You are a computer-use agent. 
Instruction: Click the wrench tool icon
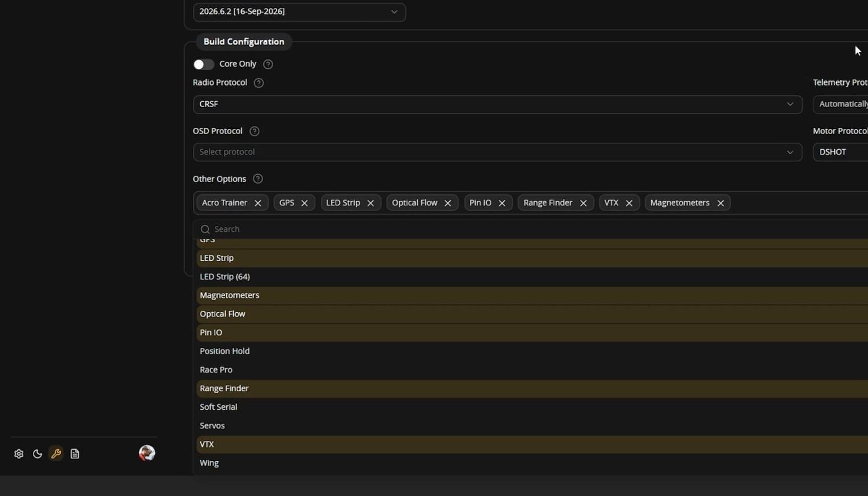pyautogui.click(x=56, y=454)
